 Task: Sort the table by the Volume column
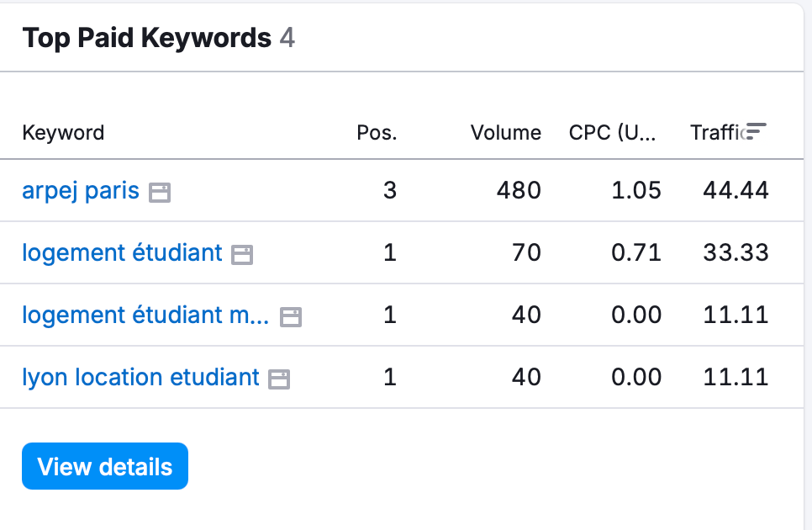(506, 132)
